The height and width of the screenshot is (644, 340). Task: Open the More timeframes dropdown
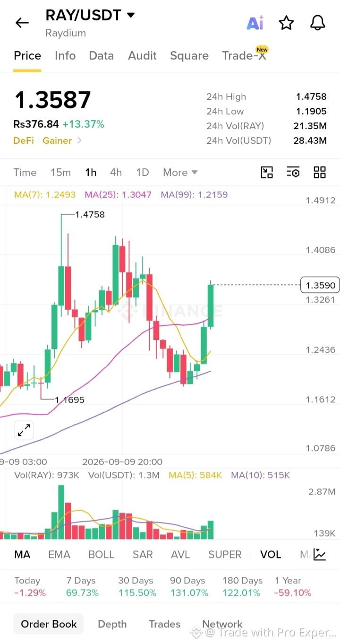tap(180, 173)
